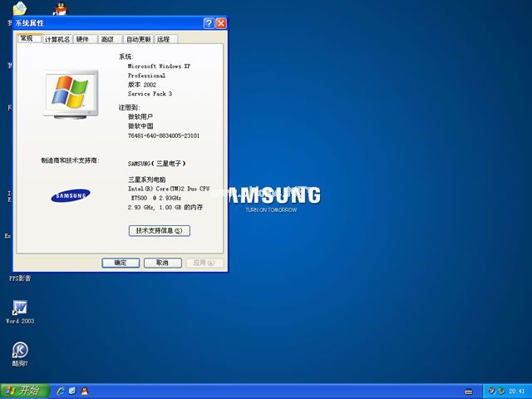Go to the 高级 tab

tap(107, 39)
